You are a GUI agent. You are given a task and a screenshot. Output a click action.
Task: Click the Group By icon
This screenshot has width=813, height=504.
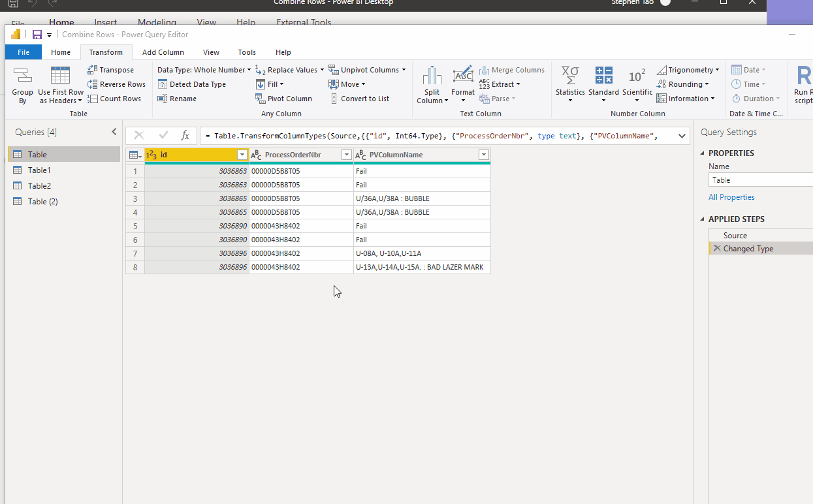[x=22, y=76]
